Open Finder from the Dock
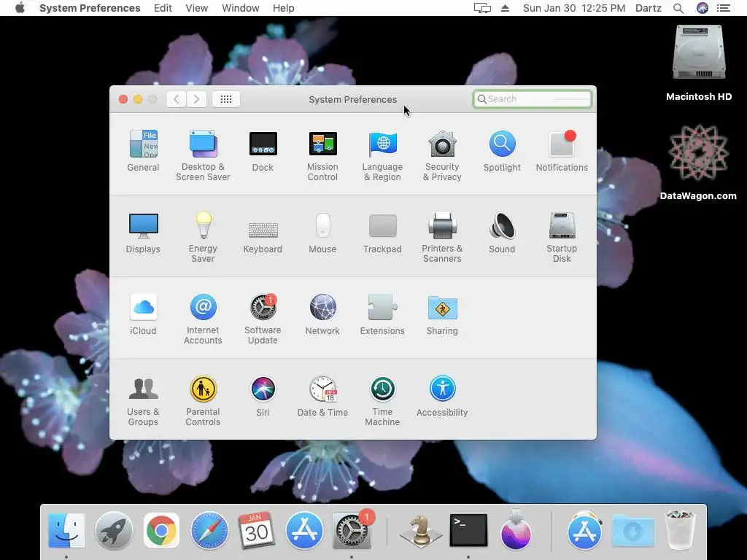 (x=66, y=531)
